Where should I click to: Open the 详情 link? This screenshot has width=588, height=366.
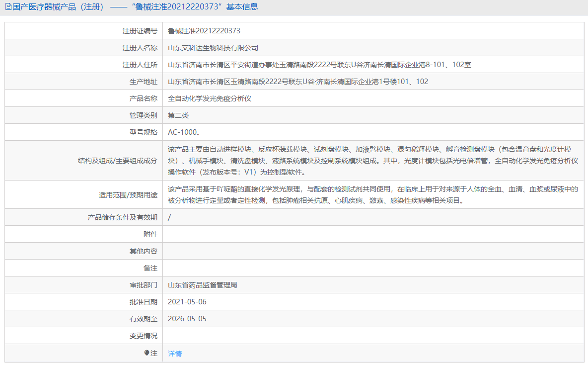click(174, 353)
